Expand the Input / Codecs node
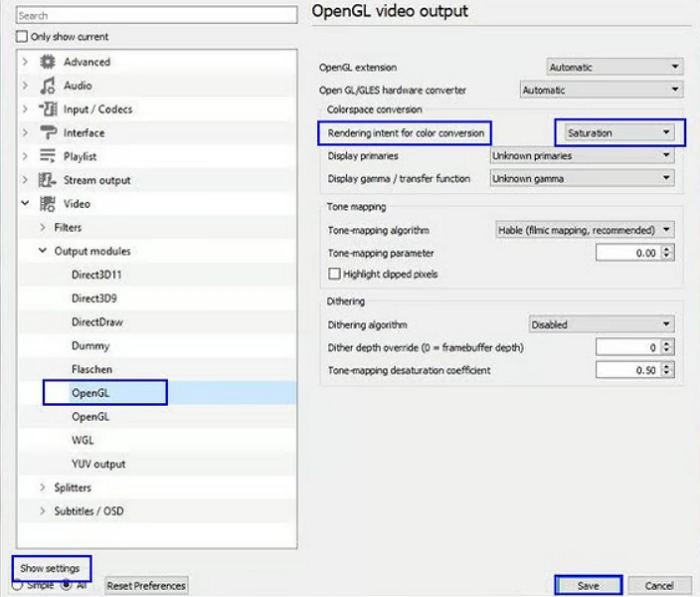Screen dimensions: 700x597 [25, 109]
